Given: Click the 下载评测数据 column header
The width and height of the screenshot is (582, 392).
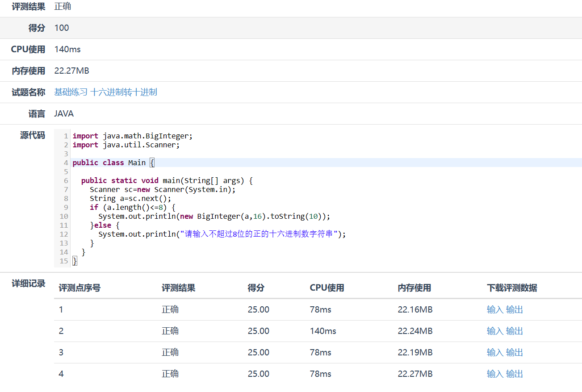Looking at the screenshot, I should (x=511, y=288).
